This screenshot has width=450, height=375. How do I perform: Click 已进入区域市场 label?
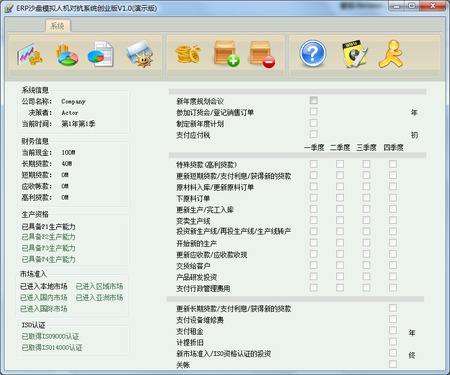click(99, 286)
